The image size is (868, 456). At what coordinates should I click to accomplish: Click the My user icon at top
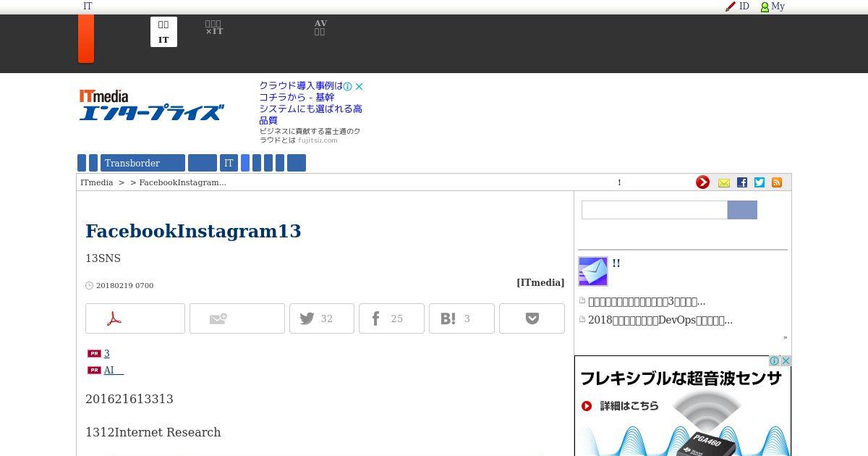point(773,6)
